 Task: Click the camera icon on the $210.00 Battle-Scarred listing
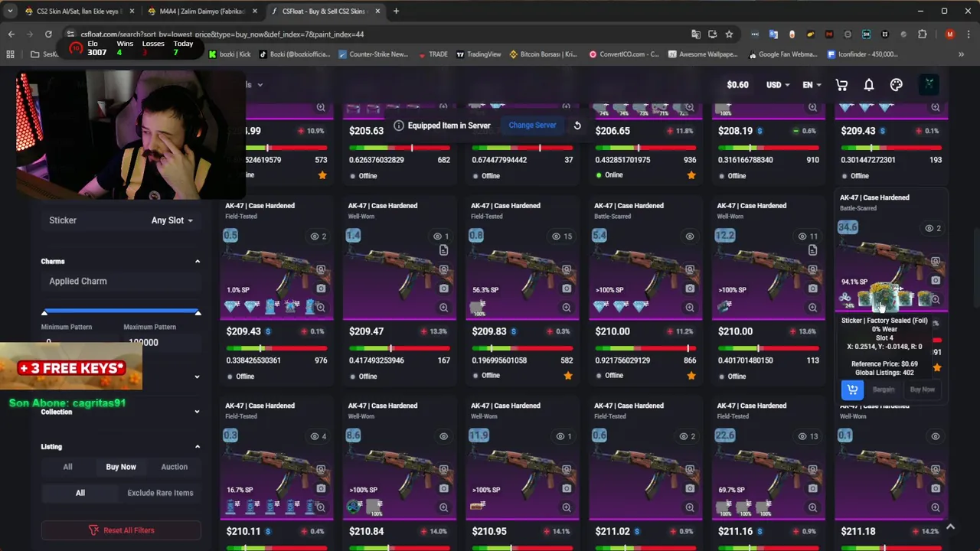[x=690, y=289]
